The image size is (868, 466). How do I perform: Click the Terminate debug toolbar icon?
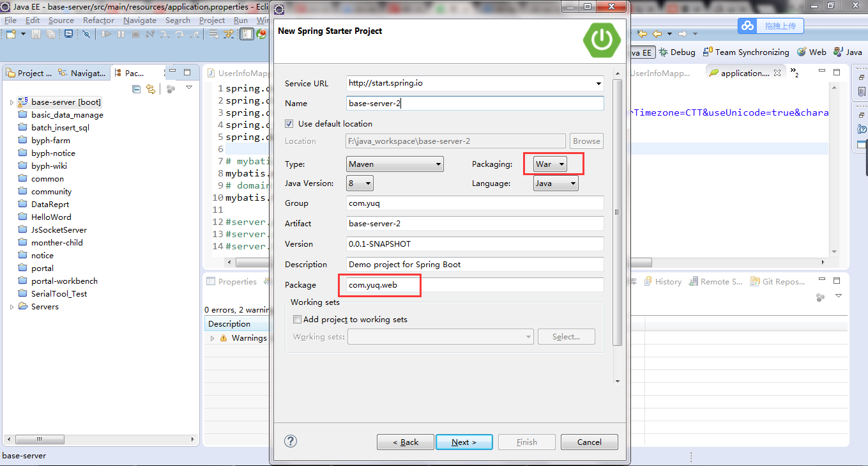pyautogui.click(x=135, y=34)
